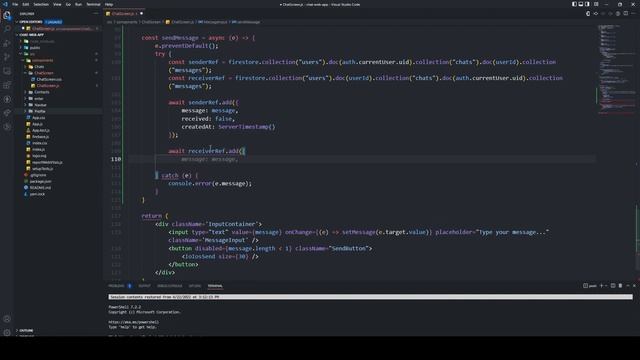Open the Explorer view in the activity bar
This screenshot has width=640, height=360.
(x=7, y=16)
